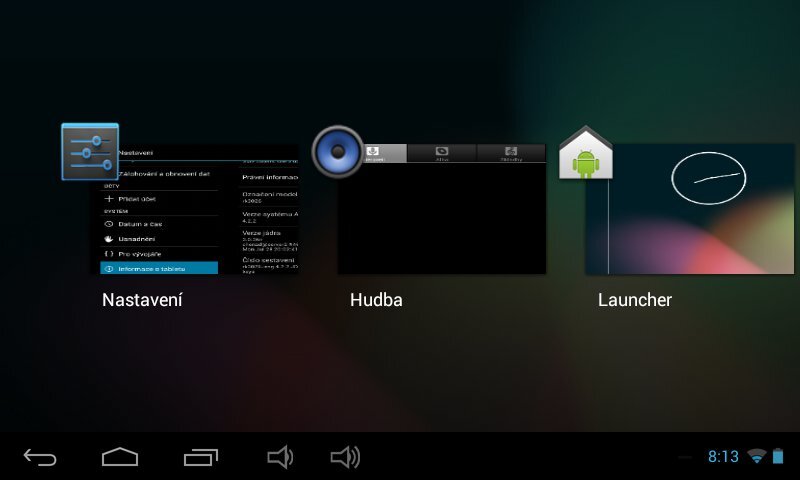The width and height of the screenshot is (800, 480).
Task: Click the Hudba text label
Action: 376,300
